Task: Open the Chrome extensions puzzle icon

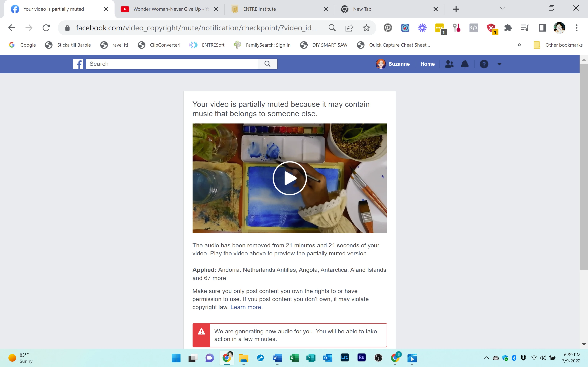Action: pyautogui.click(x=508, y=28)
